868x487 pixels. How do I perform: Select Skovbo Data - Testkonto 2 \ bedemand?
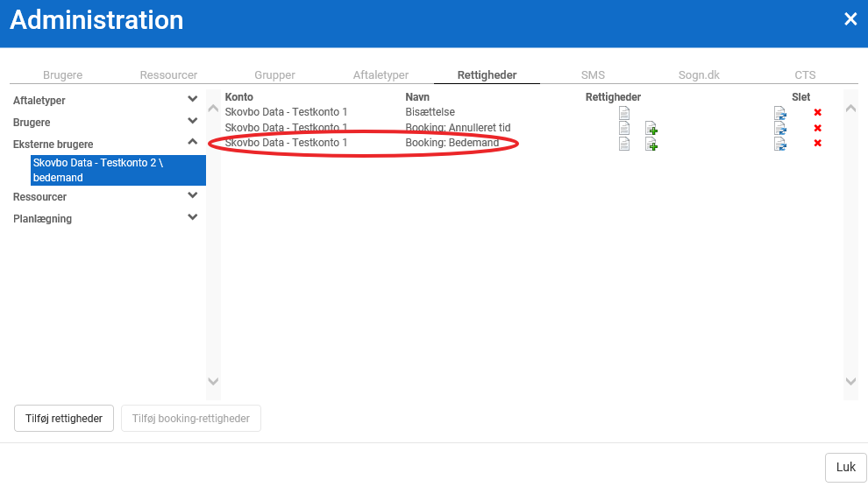117,170
